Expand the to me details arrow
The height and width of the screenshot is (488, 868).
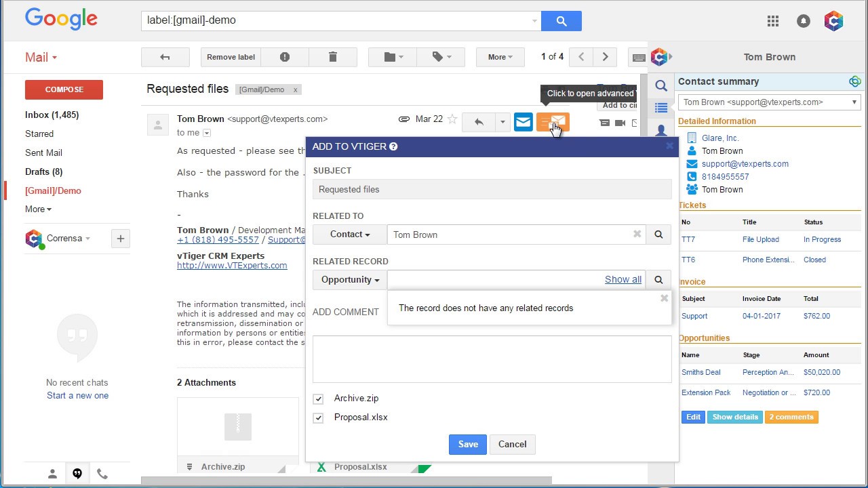click(207, 133)
